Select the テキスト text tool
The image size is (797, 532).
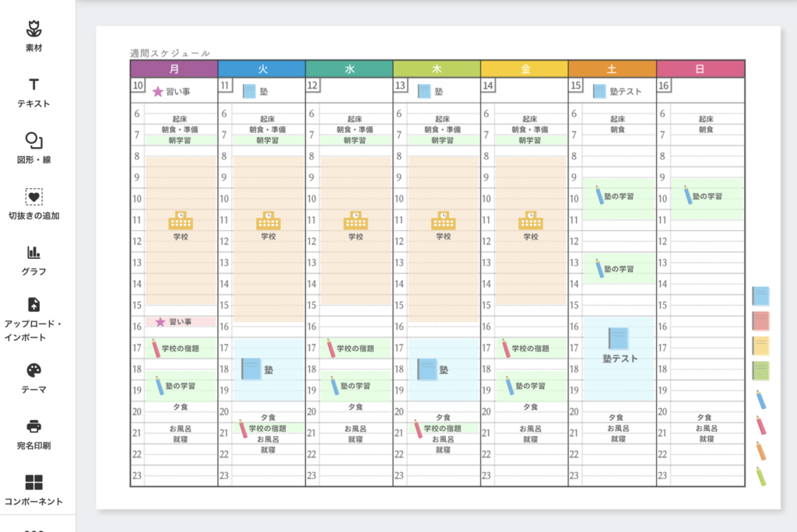[33, 93]
